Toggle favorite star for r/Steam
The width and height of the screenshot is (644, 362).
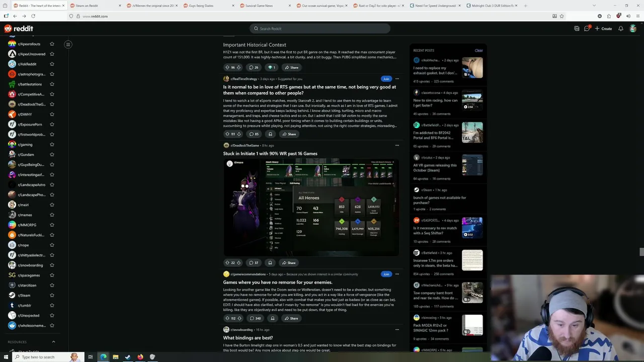(52, 295)
